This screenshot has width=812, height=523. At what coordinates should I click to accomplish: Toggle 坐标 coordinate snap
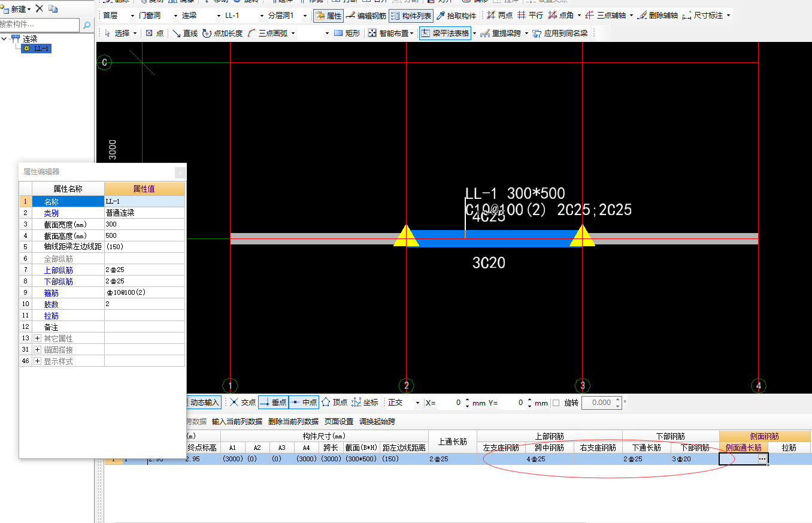pos(365,403)
